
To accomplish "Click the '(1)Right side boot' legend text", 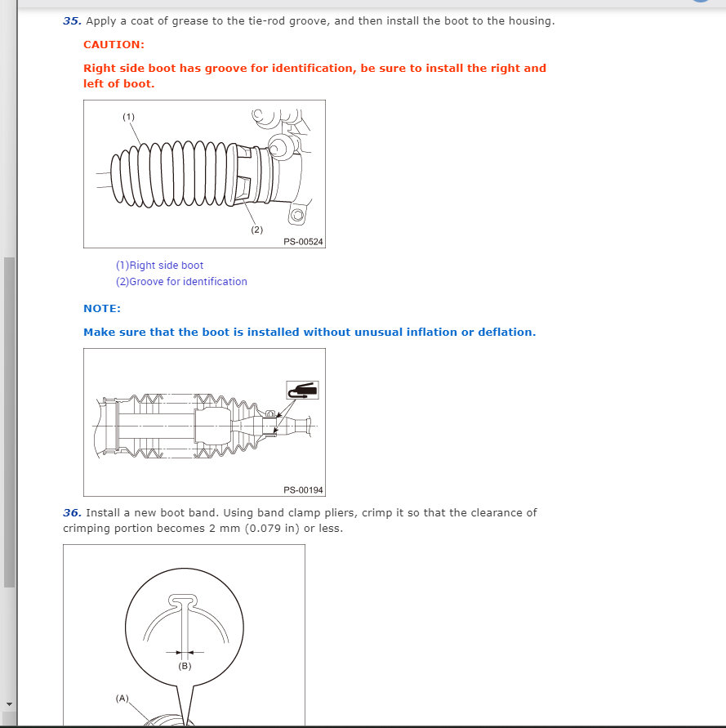I will (x=159, y=265).
